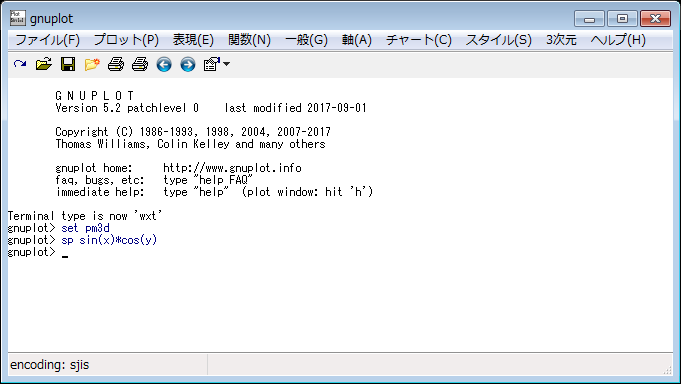Click the change directory folder icon

[92, 64]
